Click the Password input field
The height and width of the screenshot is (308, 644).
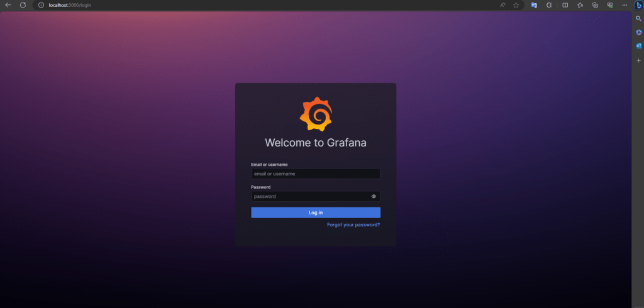(x=316, y=196)
